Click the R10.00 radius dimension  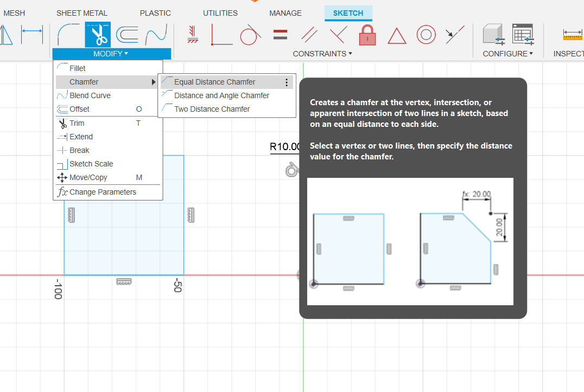pos(285,146)
